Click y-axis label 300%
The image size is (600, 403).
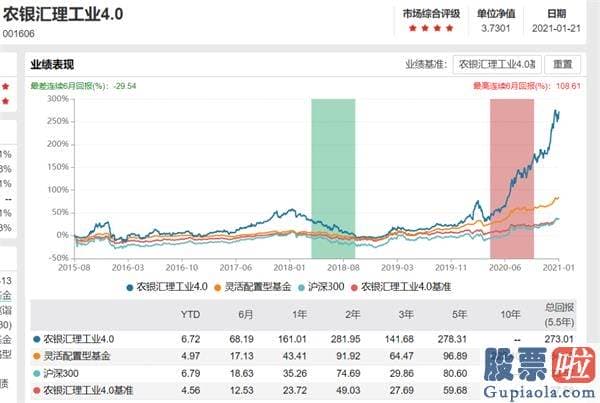pyautogui.click(x=58, y=99)
